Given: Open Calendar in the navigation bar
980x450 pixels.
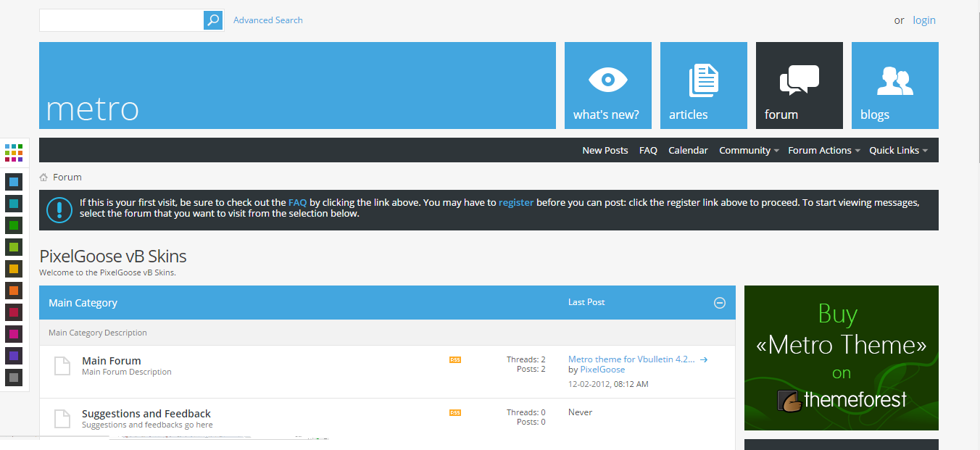Looking at the screenshot, I should [x=688, y=151].
